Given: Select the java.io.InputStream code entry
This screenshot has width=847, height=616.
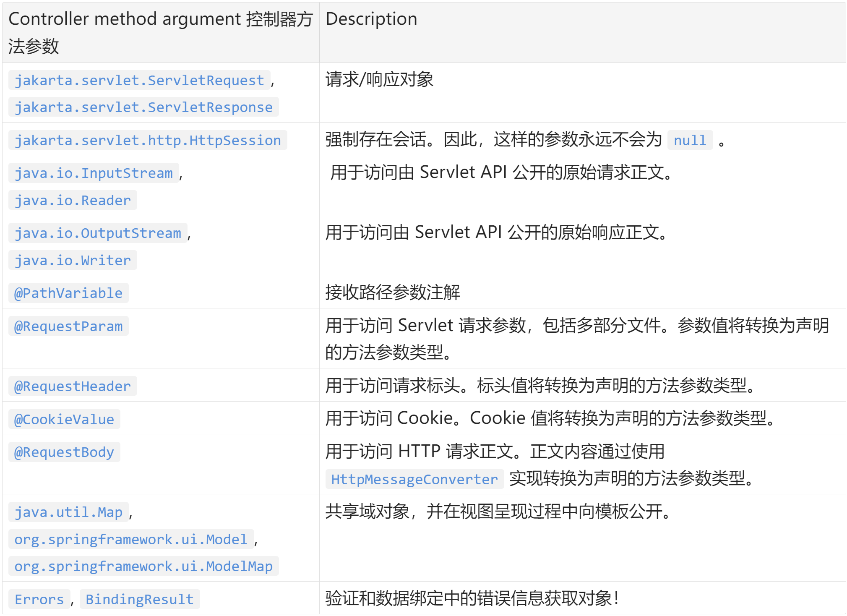Looking at the screenshot, I should [x=94, y=173].
